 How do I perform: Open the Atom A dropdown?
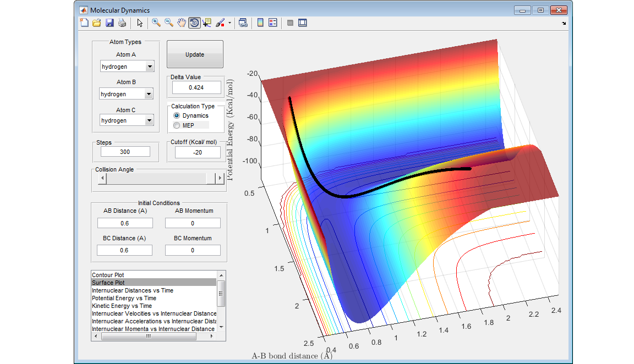(x=150, y=67)
